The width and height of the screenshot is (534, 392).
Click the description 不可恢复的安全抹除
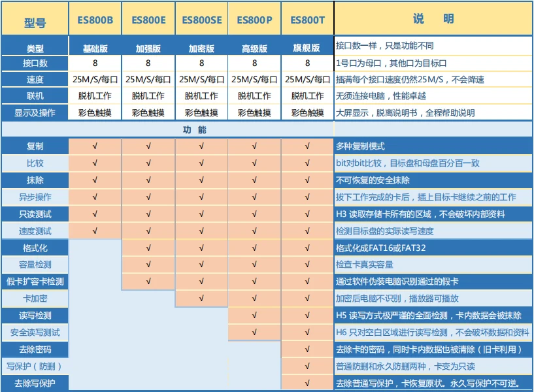point(373,180)
